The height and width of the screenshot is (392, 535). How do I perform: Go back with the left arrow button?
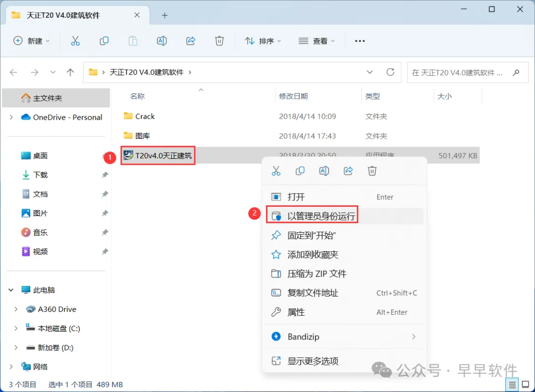coord(14,72)
